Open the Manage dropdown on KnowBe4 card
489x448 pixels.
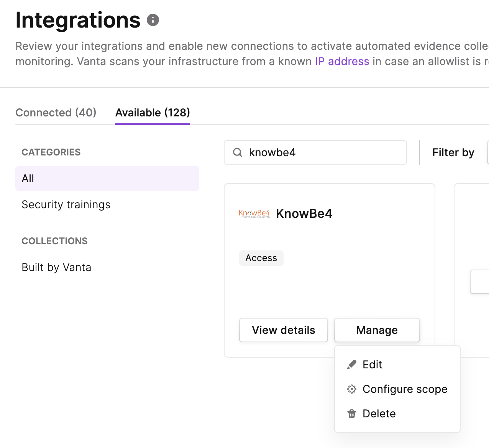(x=377, y=330)
